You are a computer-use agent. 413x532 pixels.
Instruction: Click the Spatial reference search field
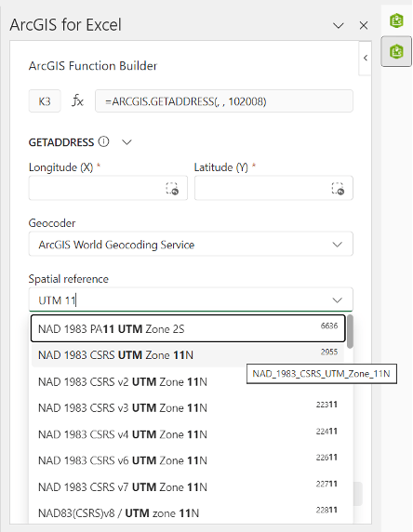pyautogui.click(x=191, y=299)
